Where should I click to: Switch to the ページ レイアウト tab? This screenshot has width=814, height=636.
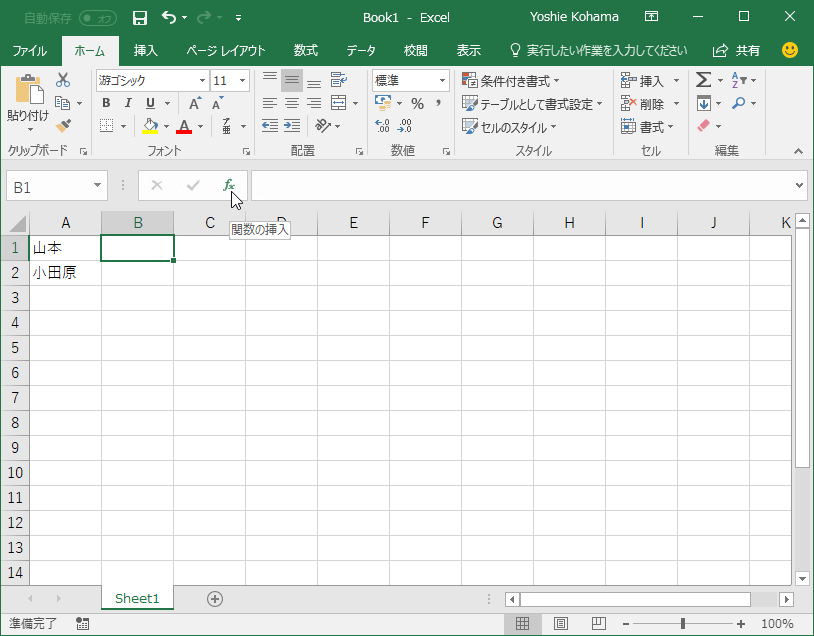coord(226,50)
